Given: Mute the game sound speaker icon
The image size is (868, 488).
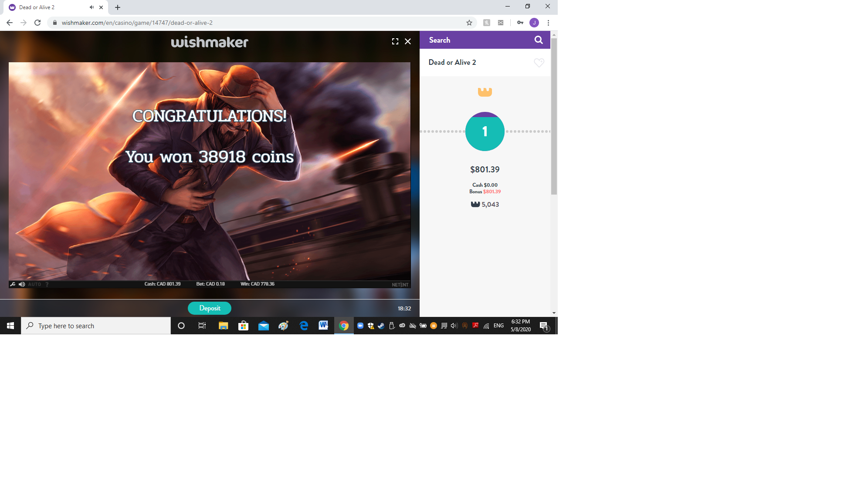Looking at the screenshot, I should coord(22,284).
